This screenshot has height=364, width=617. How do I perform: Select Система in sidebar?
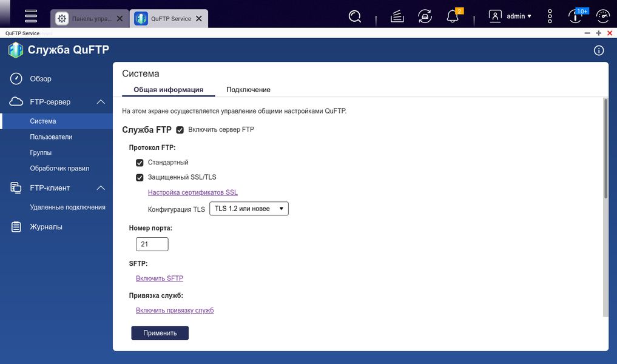[56, 121]
